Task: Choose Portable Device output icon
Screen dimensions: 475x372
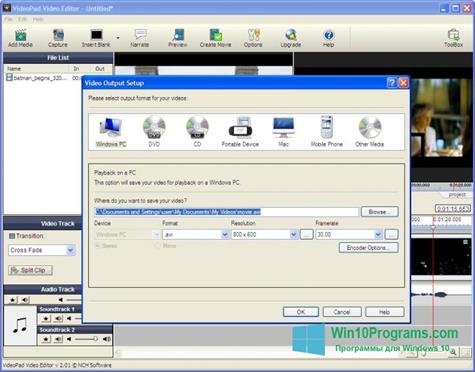Action: pos(240,131)
